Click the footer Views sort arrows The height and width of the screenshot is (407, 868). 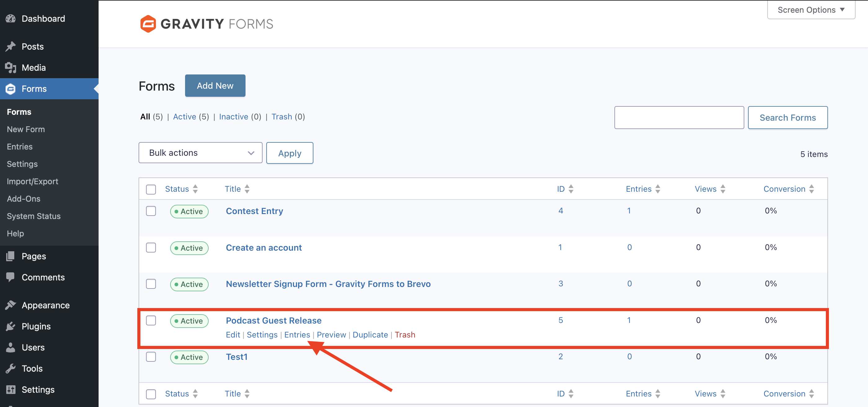723,394
